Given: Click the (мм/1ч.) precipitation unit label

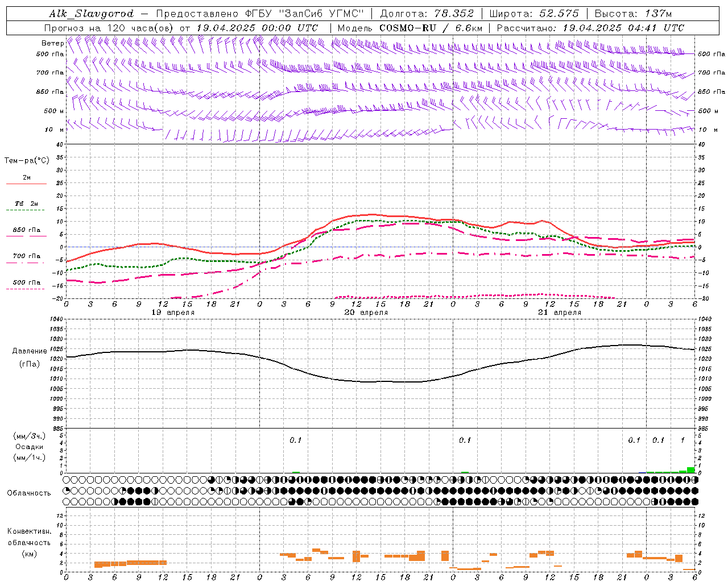Looking at the screenshot, I should [x=30, y=458].
